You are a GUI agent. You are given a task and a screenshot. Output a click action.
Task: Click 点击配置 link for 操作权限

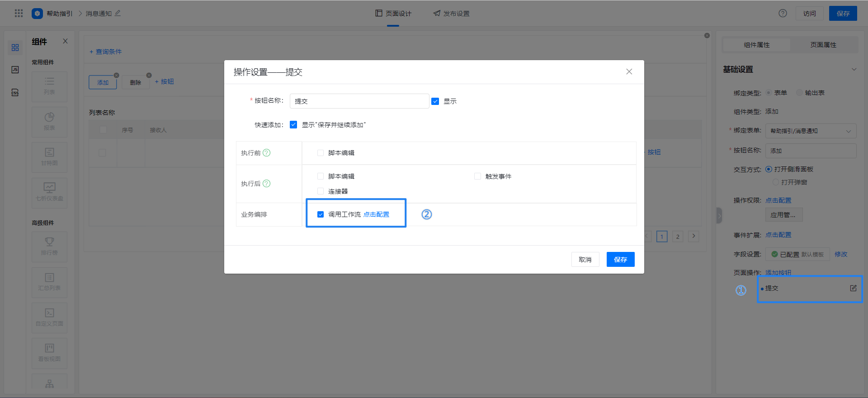click(778, 200)
